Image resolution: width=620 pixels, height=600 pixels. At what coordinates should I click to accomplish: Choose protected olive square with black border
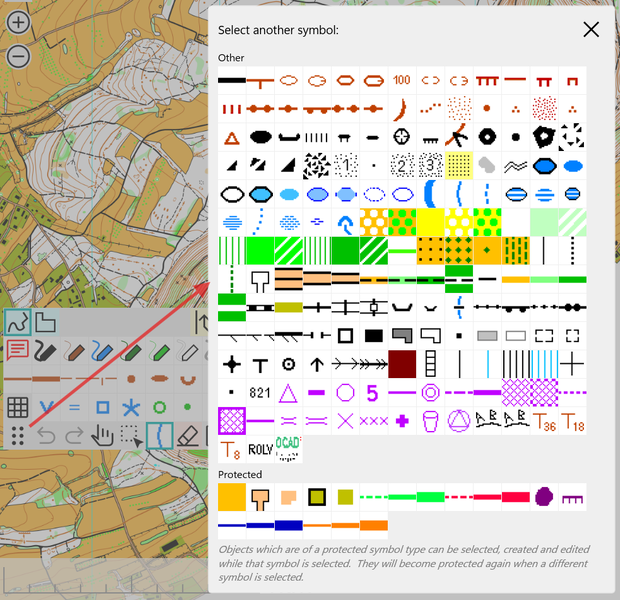pyautogui.click(x=317, y=497)
